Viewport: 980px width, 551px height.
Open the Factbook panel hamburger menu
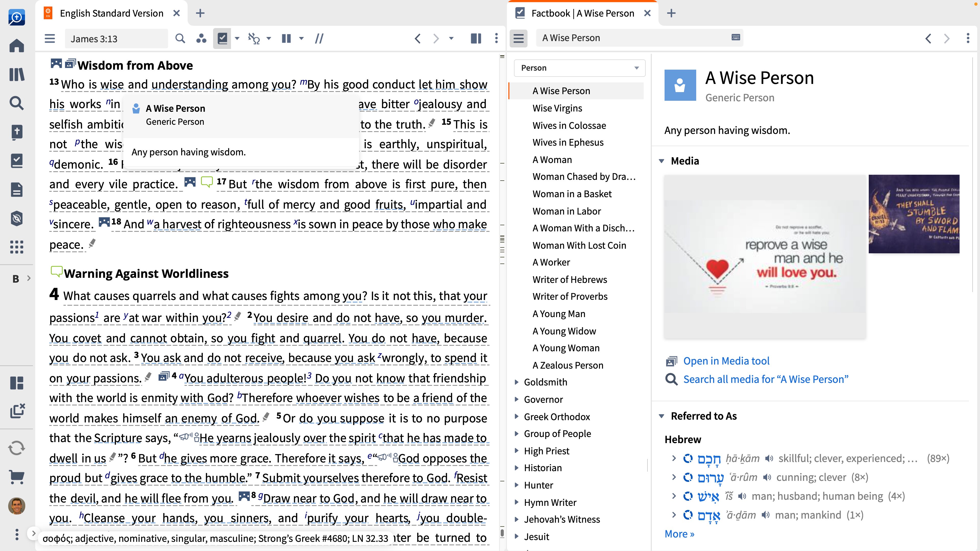tap(519, 39)
